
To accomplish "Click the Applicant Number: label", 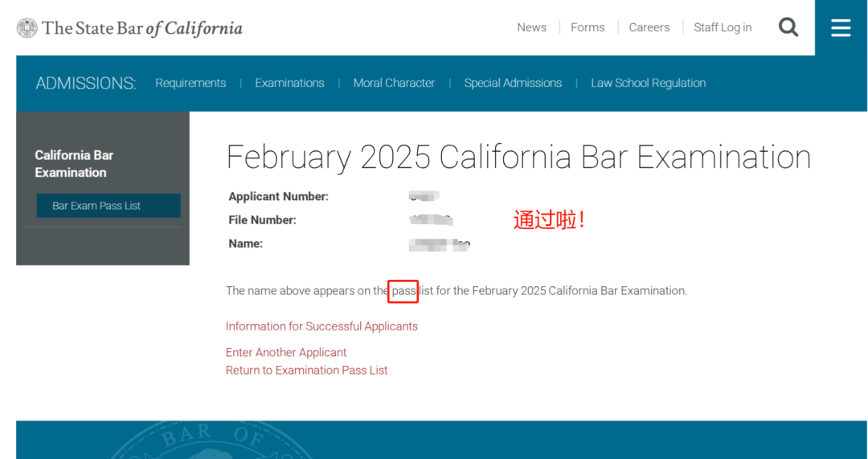I will tap(278, 197).
